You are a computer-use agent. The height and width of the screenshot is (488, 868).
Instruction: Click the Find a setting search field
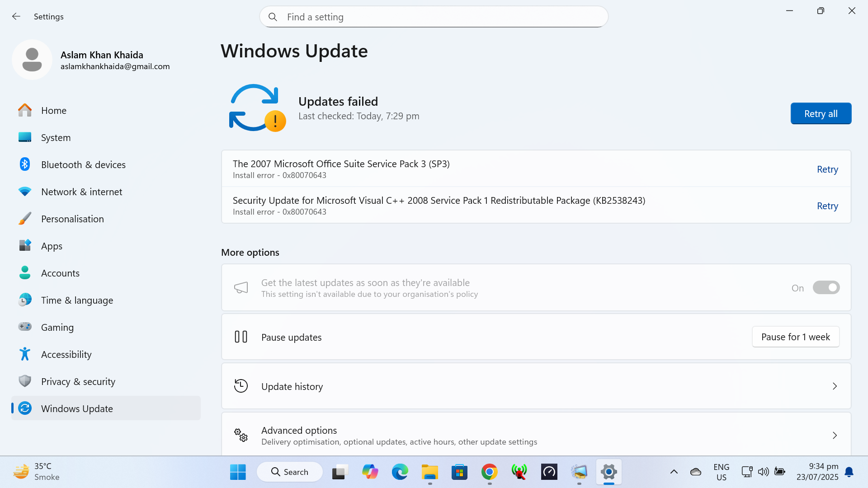coord(434,17)
